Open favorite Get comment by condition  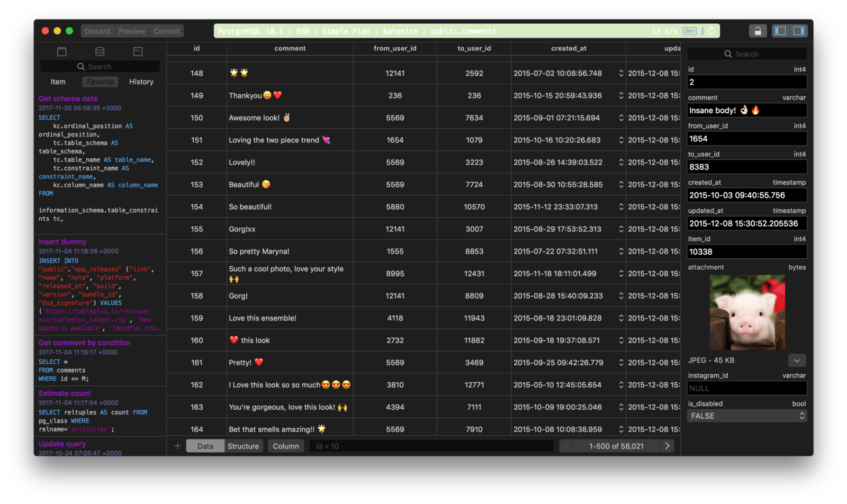tap(84, 343)
